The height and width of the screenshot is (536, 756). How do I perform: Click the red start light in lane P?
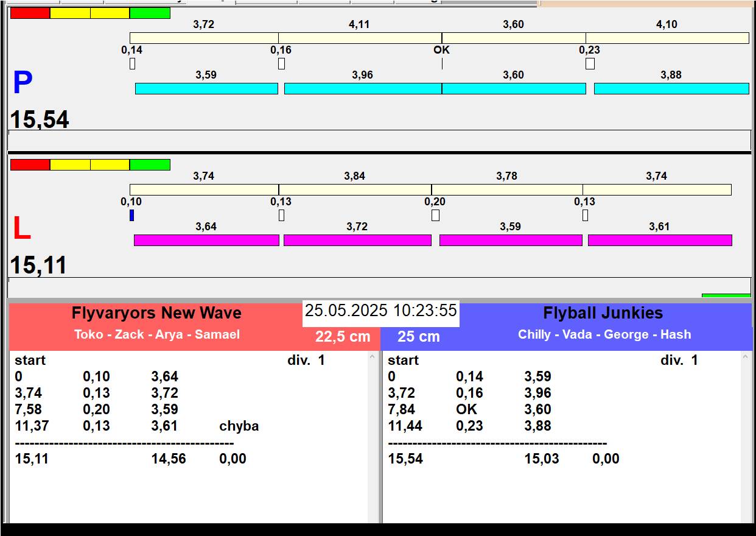click(x=30, y=13)
